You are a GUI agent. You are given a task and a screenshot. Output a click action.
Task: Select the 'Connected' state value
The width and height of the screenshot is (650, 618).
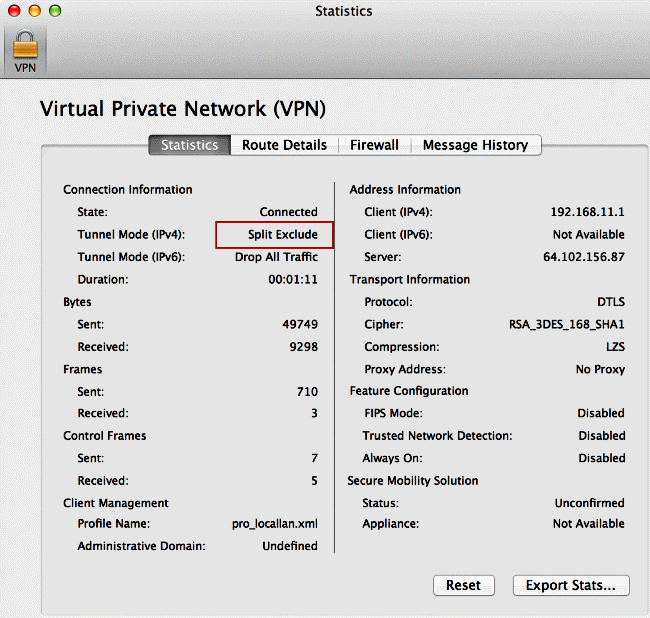[x=289, y=212]
